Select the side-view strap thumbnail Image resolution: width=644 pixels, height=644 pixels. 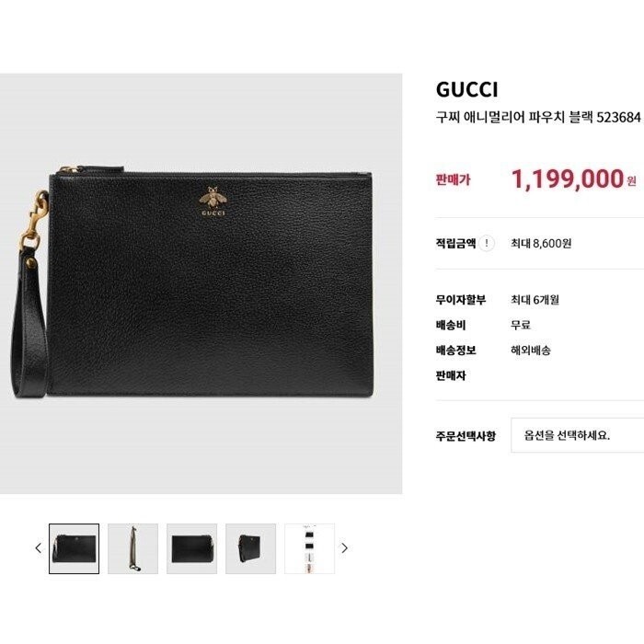pyautogui.click(x=132, y=548)
